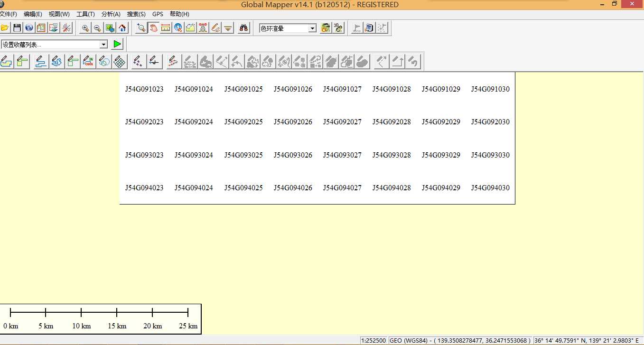Open the 文件(F) menu

pyautogui.click(x=9, y=14)
